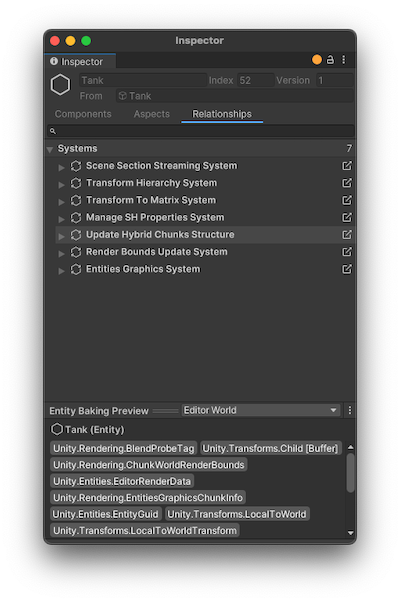Viewport: 400px width, 602px height.
Task: Click the relationships search input field
Action: click(200, 131)
